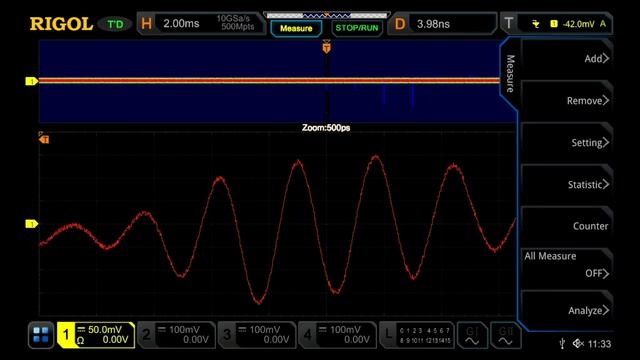The width and height of the screenshot is (640, 360).
Task: Click the falling edge trigger slope icon
Action: coord(536,24)
